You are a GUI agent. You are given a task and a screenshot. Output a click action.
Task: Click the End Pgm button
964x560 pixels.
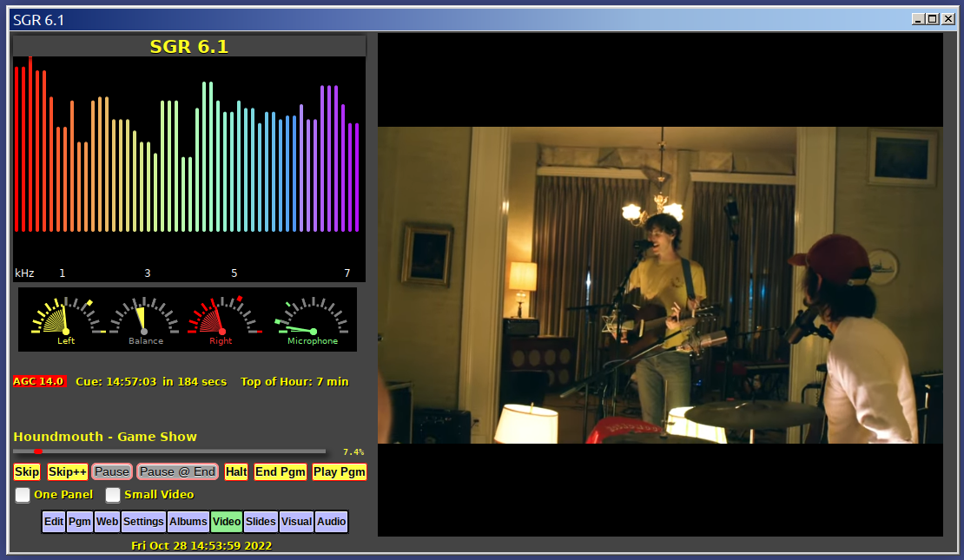pos(281,472)
